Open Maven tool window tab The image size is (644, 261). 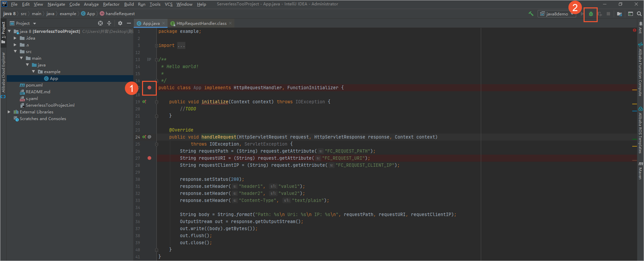640,170
